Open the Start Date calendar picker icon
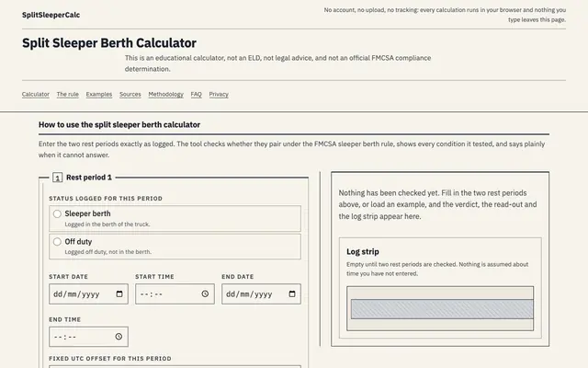588x368 pixels. coord(119,293)
